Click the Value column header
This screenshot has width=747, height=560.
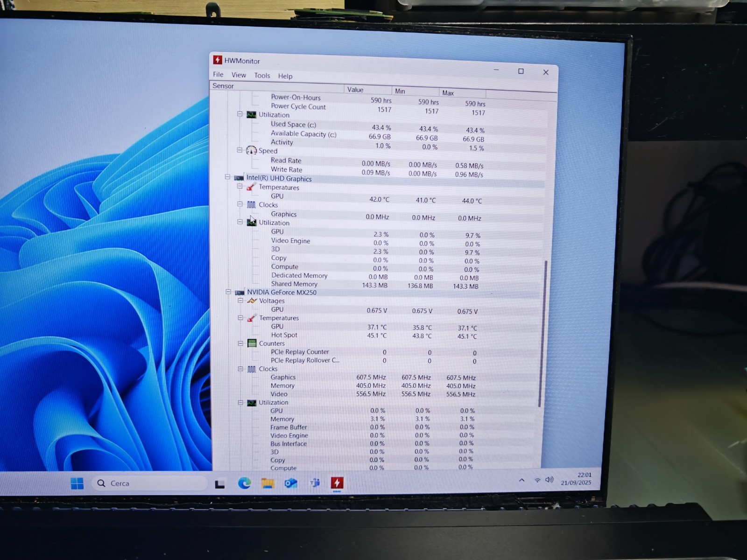(x=368, y=90)
